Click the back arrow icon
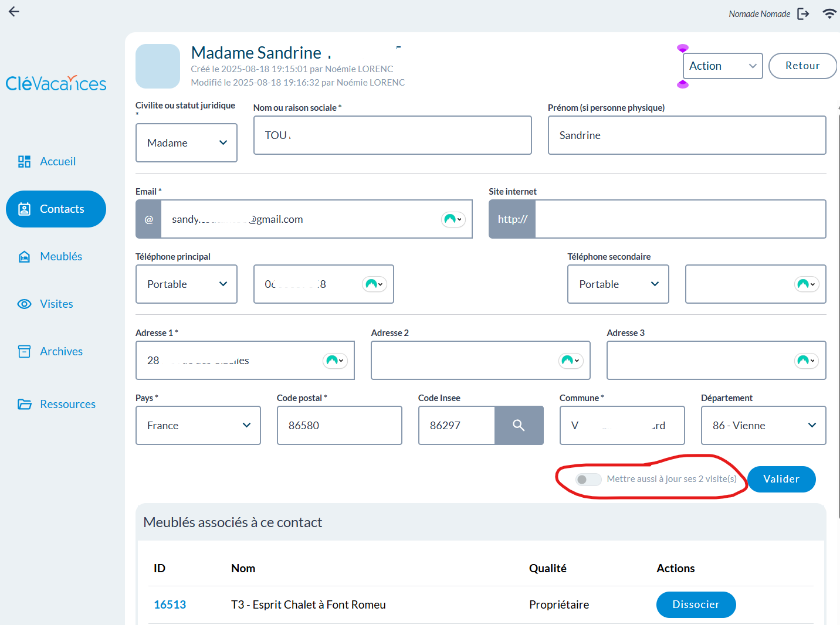This screenshot has width=840, height=625. coord(14,12)
